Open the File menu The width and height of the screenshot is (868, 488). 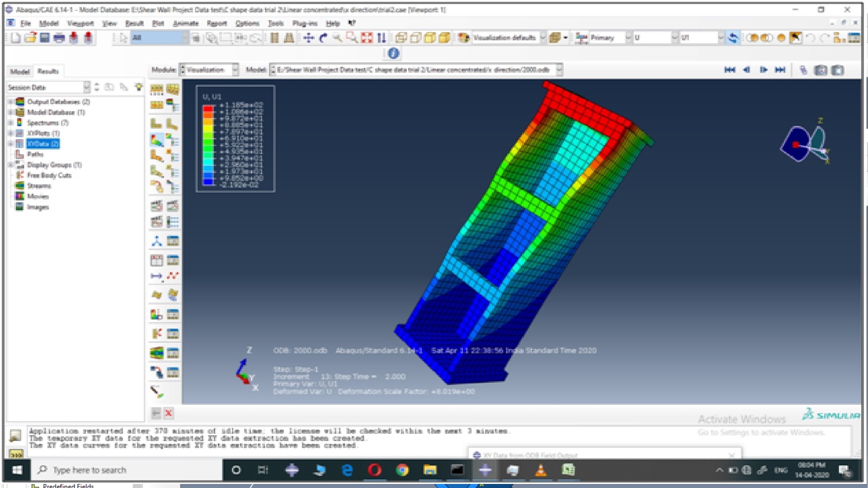[x=26, y=23]
